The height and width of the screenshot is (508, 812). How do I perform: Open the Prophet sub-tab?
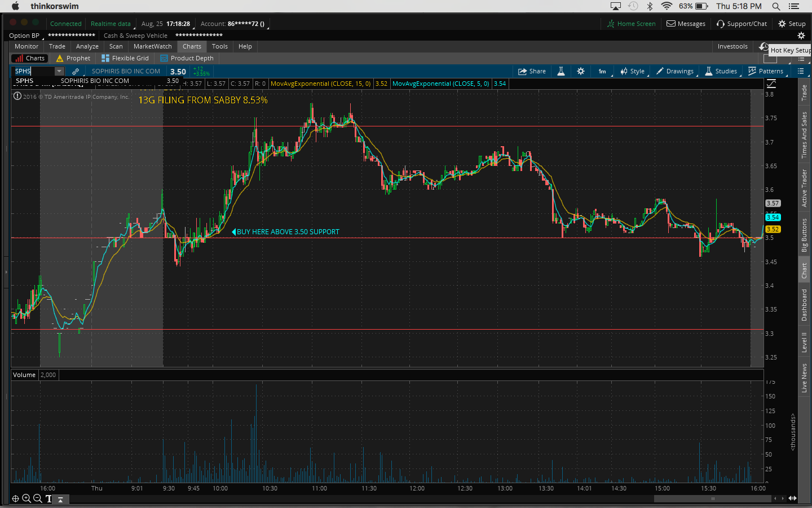tap(73, 58)
